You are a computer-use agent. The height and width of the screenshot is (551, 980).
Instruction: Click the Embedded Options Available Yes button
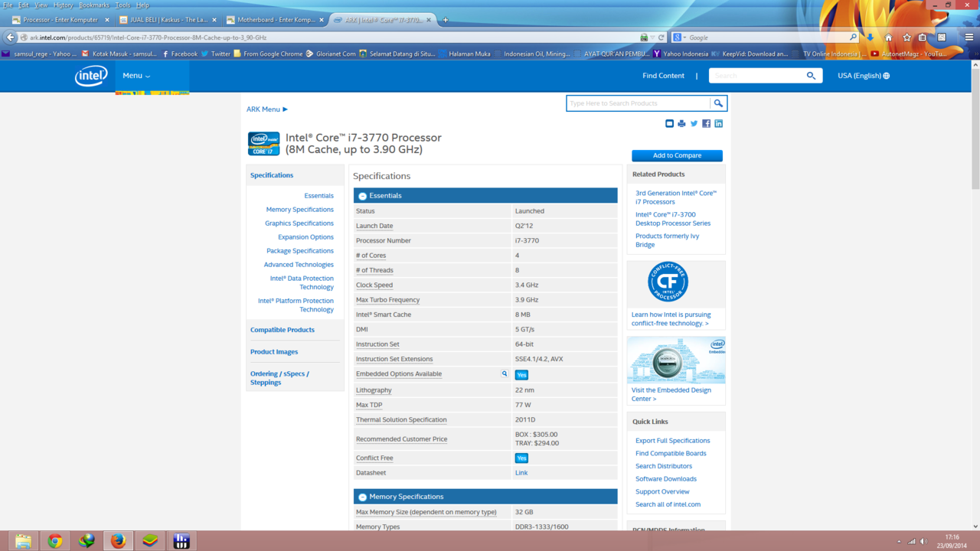[521, 375]
